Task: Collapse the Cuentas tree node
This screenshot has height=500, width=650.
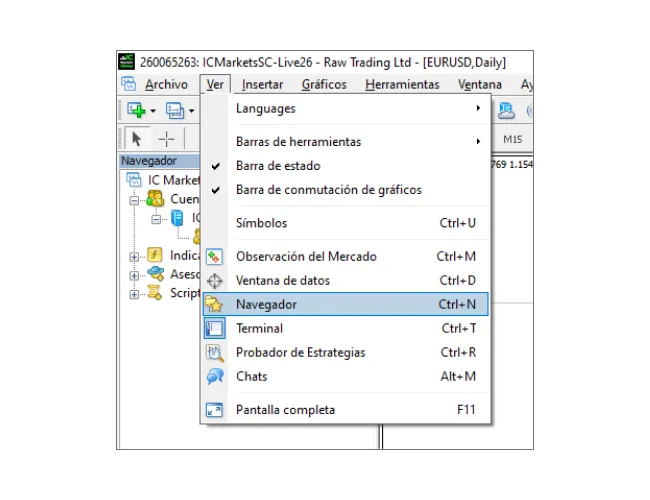Action: [x=134, y=201]
